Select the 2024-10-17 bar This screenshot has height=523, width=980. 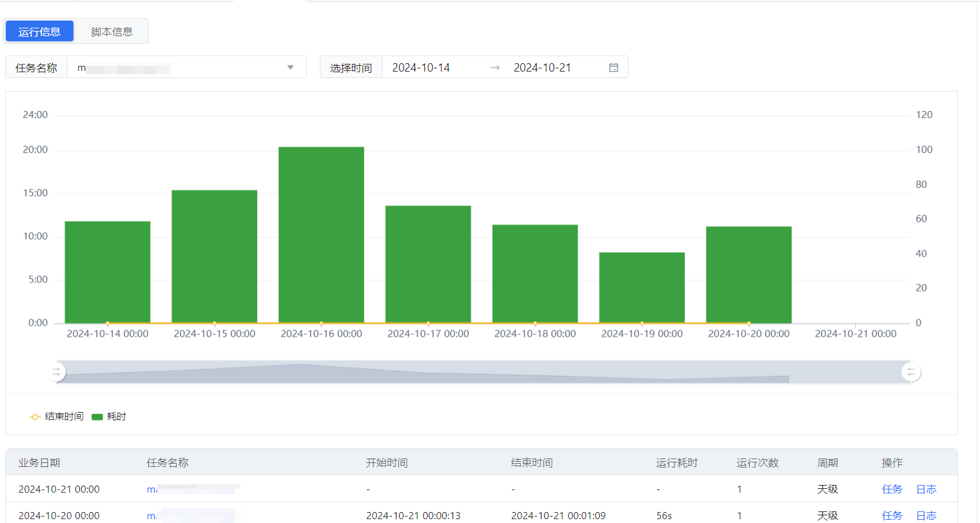428,264
